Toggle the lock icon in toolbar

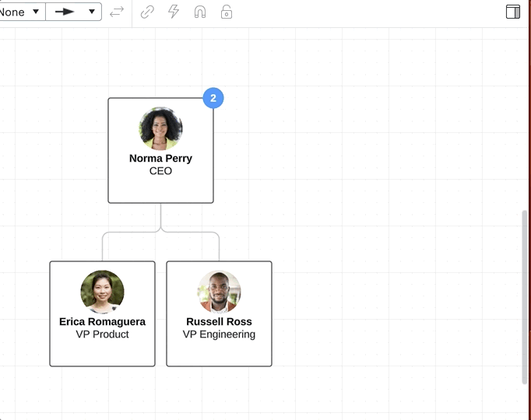coord(227,12)
